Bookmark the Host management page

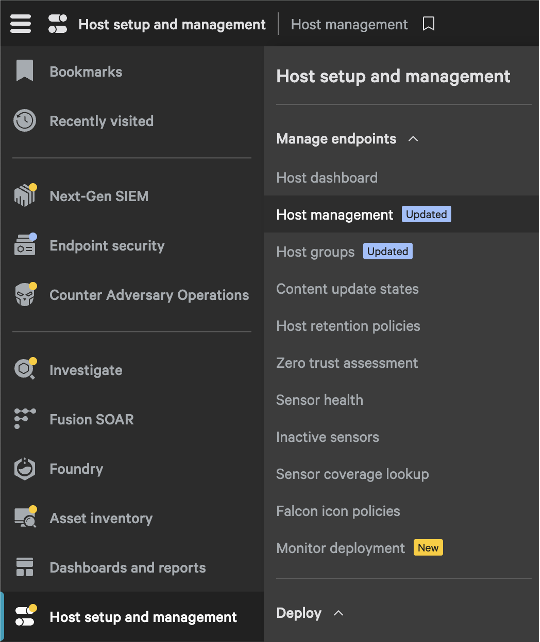coord(428,24)
